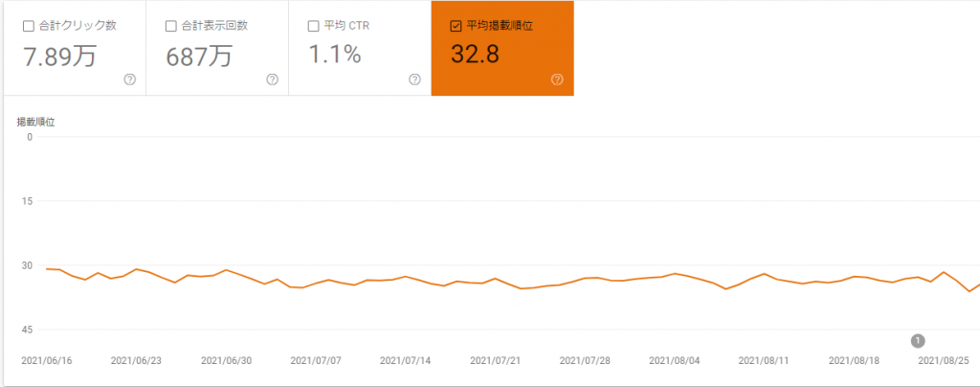Screen dimensions: 980x387
Task: Click the y-axis label 15
Action: pos(27,201)
